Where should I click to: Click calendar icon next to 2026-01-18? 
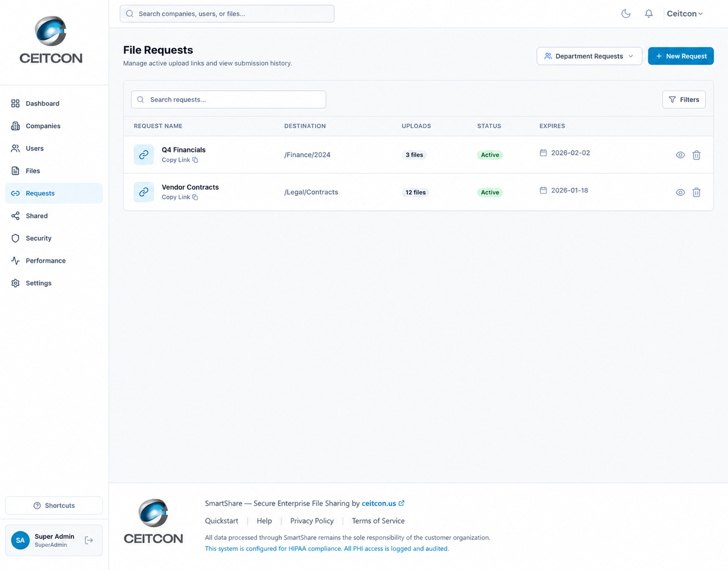tap(543, 191)
